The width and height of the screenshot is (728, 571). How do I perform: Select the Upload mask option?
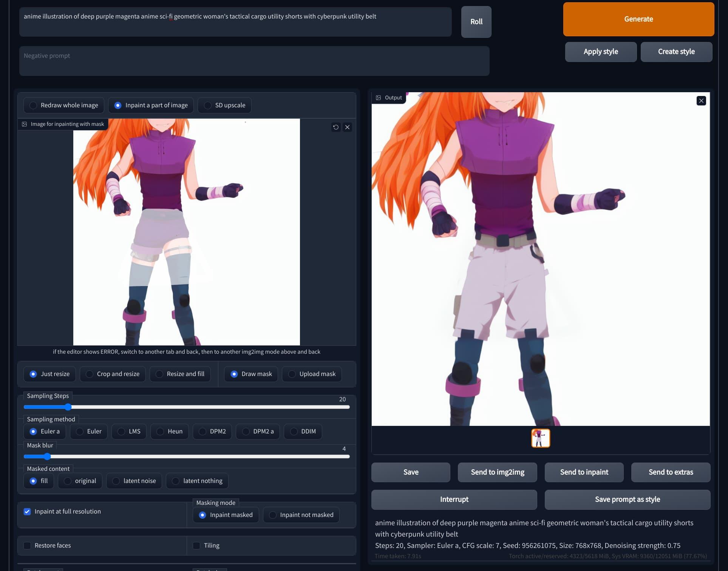291,374
